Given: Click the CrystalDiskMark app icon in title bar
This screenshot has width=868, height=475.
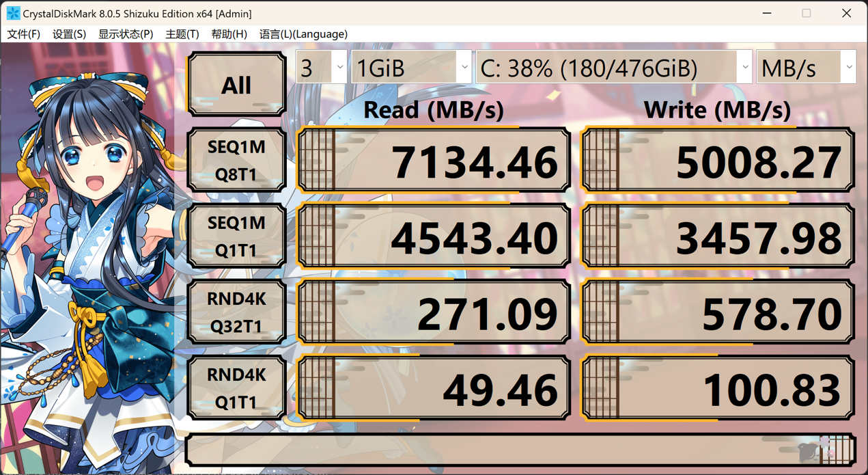Looking at the screenshot, I should [12, 13].
